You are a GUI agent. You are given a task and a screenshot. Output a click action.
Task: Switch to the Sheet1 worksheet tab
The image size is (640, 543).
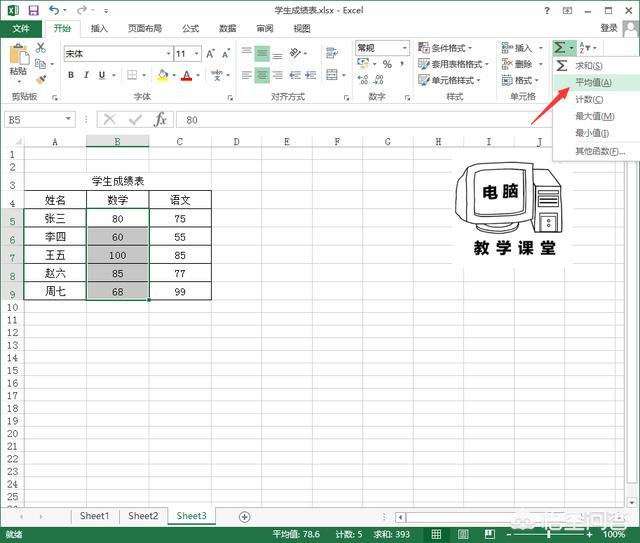click(x=94, y=516)
